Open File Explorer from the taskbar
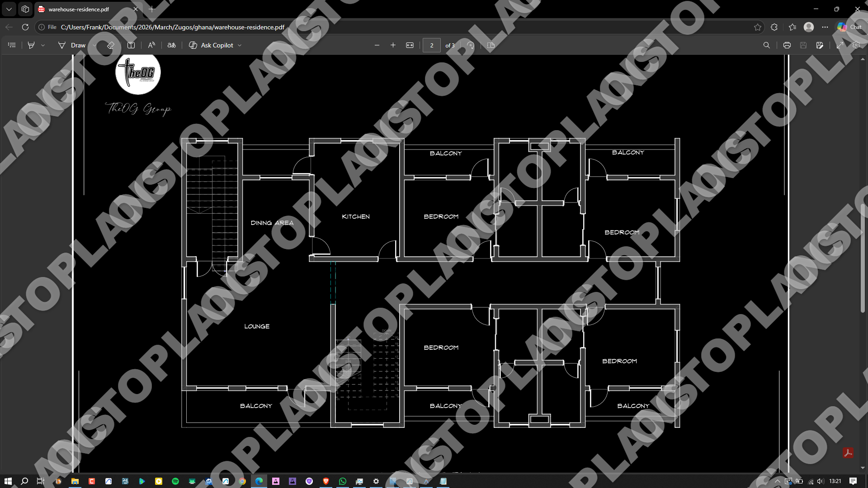Viewport: 868px width, 488px height. [75, 481]
